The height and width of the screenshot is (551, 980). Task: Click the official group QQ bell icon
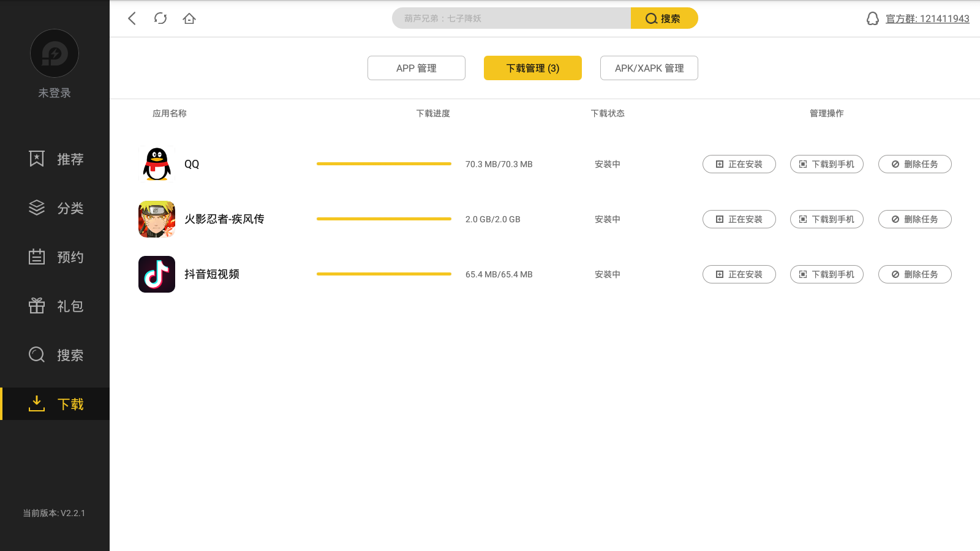point(872,19)
